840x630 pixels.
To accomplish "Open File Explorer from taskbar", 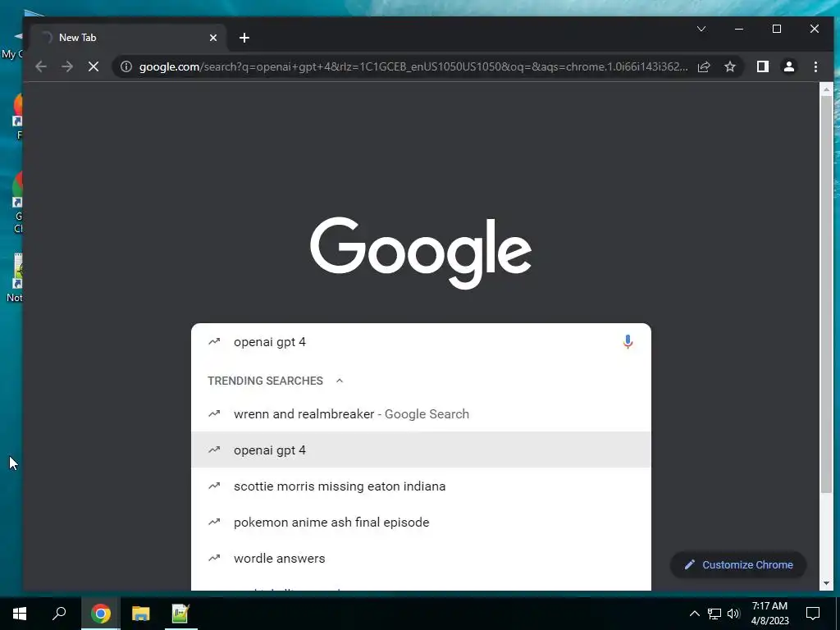I will pyautogui.click(x=141, y=614).
